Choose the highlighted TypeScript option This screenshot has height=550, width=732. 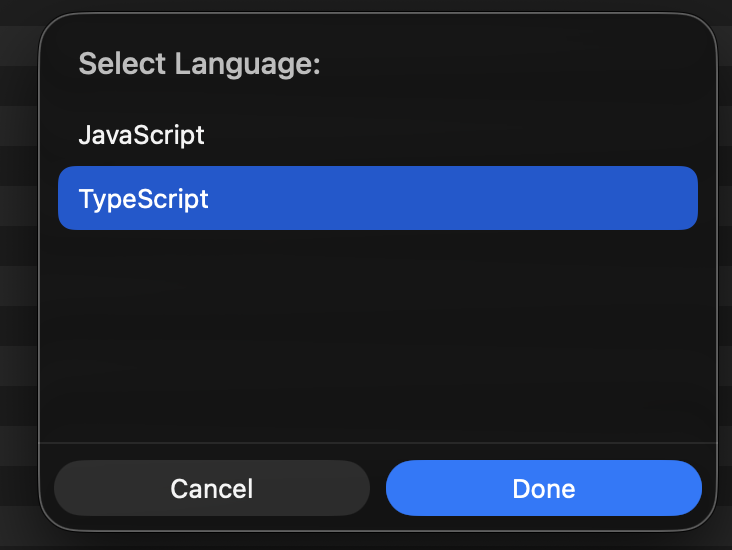378,198
